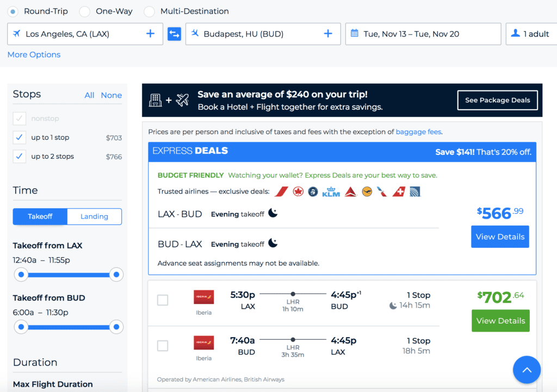Select the Takeoff tab
This screenshot has height=392, width=557.
(x=40, y=216)
